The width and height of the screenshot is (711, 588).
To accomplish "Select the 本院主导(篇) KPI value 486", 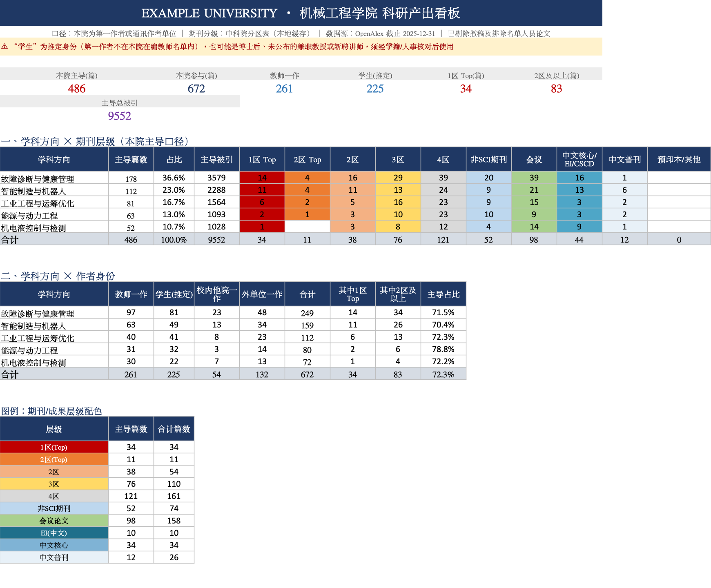I will click(77, 89).
